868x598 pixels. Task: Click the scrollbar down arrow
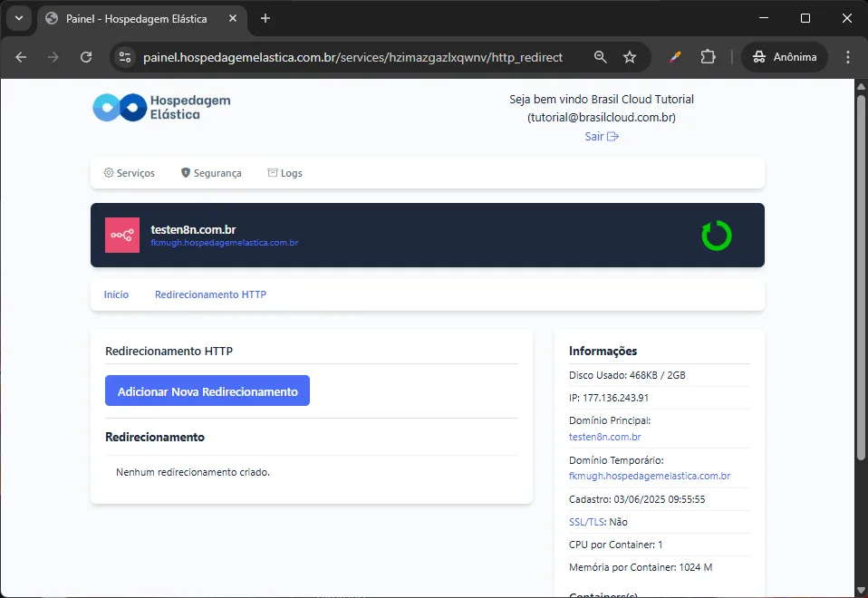coord(861,590)
